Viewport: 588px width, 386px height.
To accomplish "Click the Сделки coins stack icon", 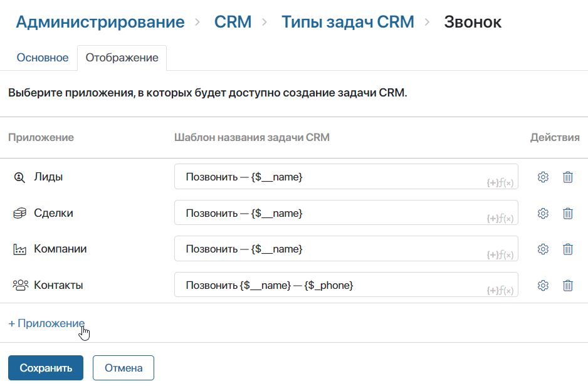I will coord(19,213).
